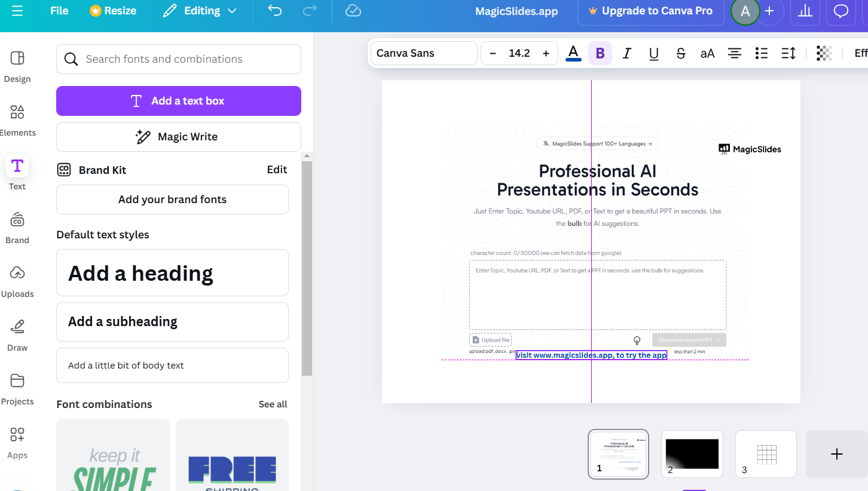Image resolution: width=868 pixels, height=491 pixels.
Task: Click Add your brand fonts
Action: [172, 200]
